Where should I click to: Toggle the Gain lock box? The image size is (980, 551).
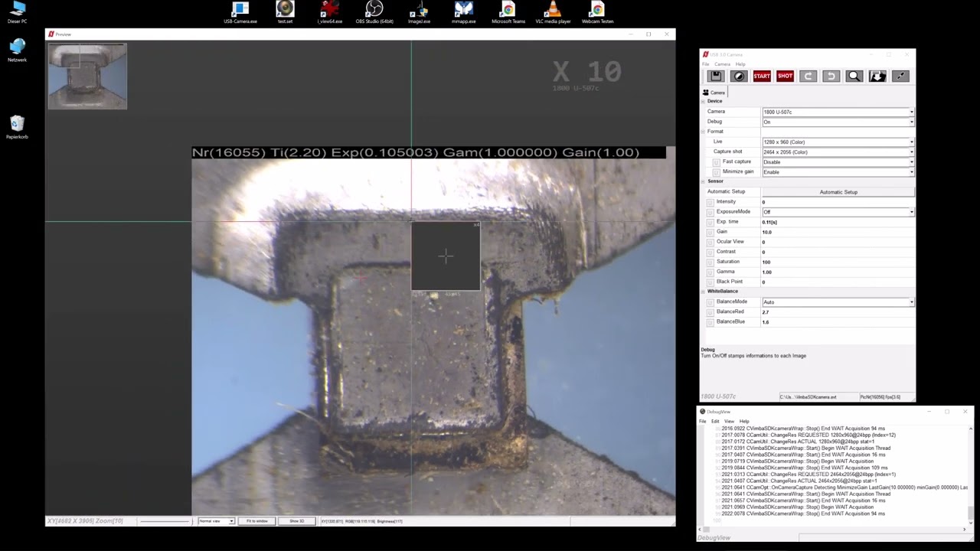(710, 232)
